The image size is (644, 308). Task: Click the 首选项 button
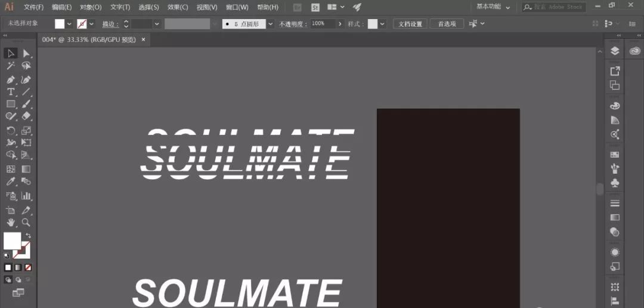pos(447,24)
